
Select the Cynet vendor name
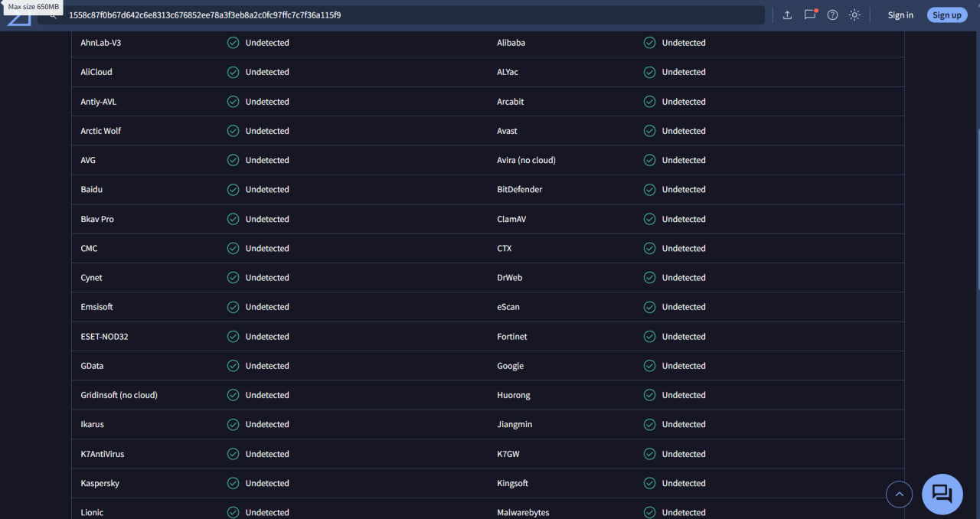91,278
